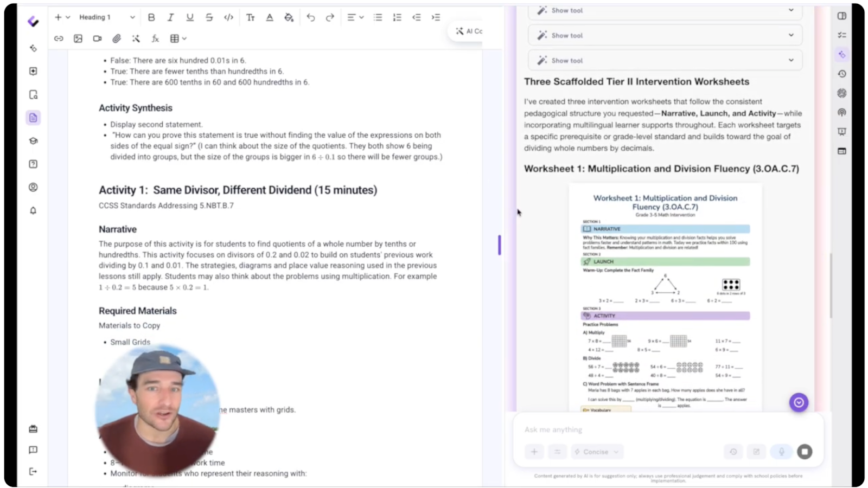Expand the first Show tool section
868x488 pixels.
(665, 10)
